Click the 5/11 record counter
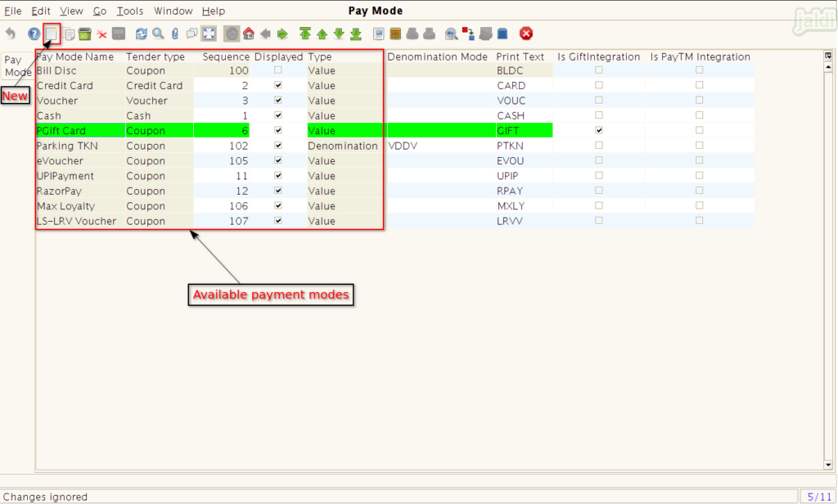This screenshot has width=838, height=504. pos(818,497)
